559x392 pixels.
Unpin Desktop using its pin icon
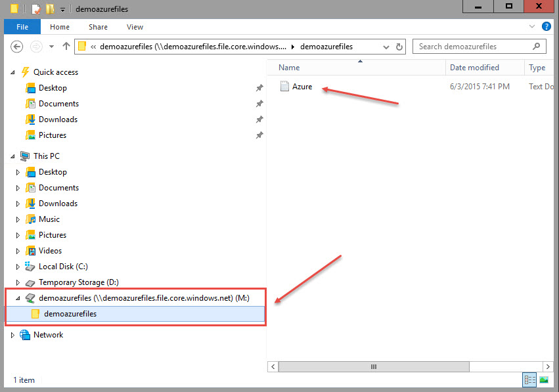tap(259, 88)
